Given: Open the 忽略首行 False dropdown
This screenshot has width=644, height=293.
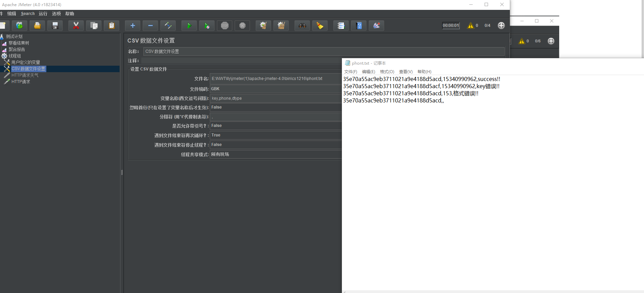Looking at the screenshot, I should [276, 107].
